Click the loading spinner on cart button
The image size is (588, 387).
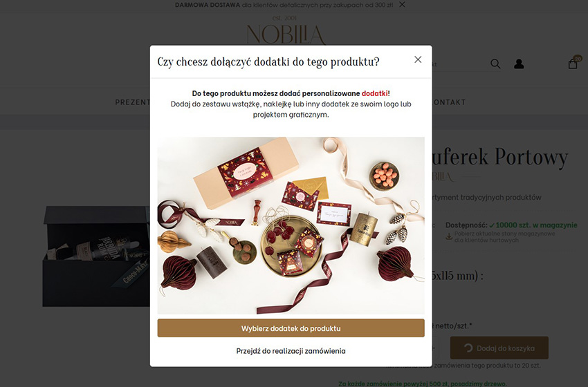pos(468,348)
